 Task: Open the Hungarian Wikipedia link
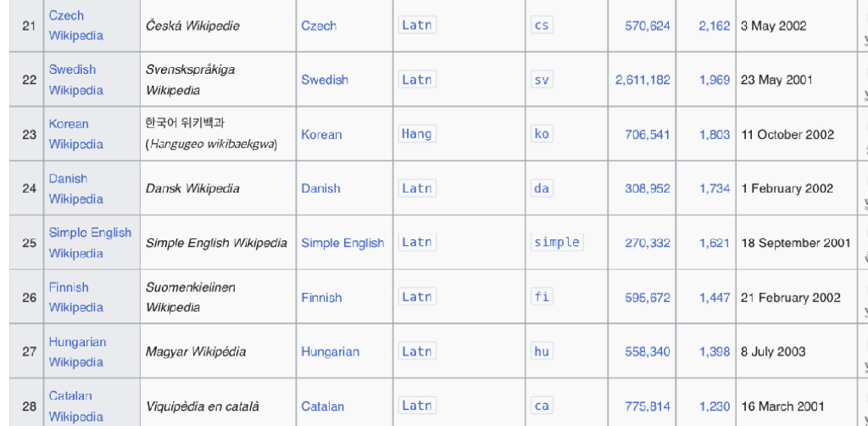(x=77, y=342)
